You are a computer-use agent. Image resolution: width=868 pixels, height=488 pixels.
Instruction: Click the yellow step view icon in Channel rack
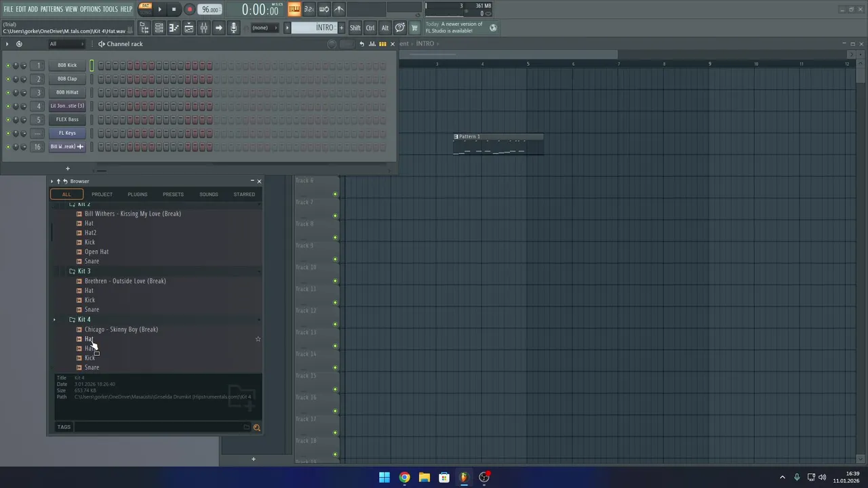click(x=382, y=44)
